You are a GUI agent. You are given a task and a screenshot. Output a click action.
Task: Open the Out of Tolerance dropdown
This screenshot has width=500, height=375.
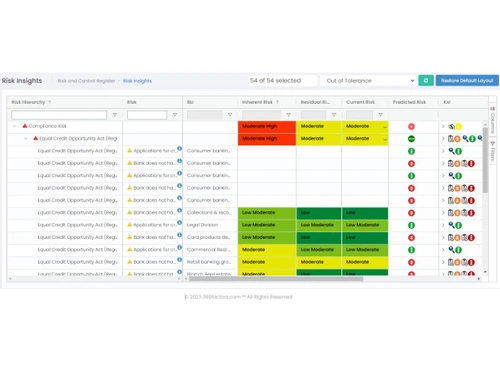coord(369,81)
